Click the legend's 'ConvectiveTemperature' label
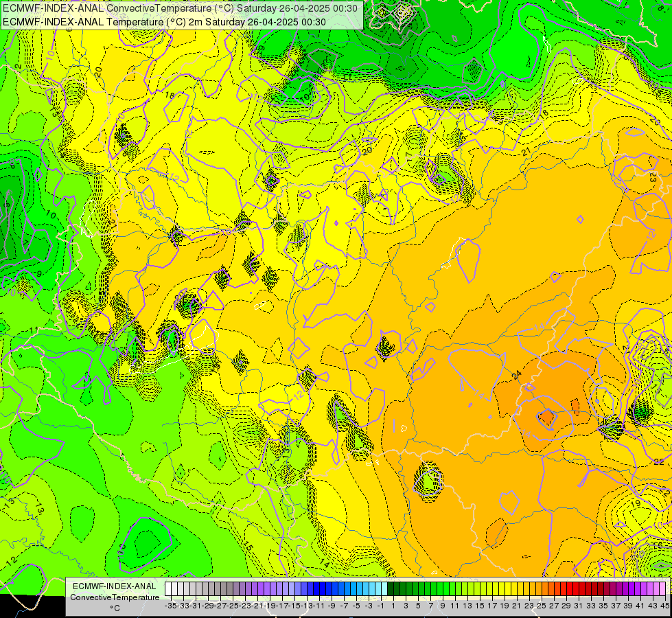Screen dimensions: 672x618 click(x=115, y=597)
